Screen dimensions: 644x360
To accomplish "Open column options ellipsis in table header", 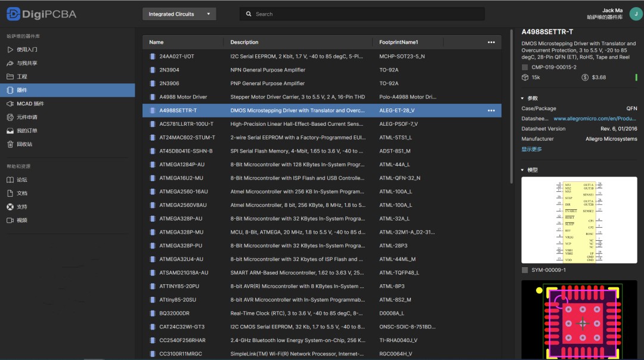I will point(491,42).
